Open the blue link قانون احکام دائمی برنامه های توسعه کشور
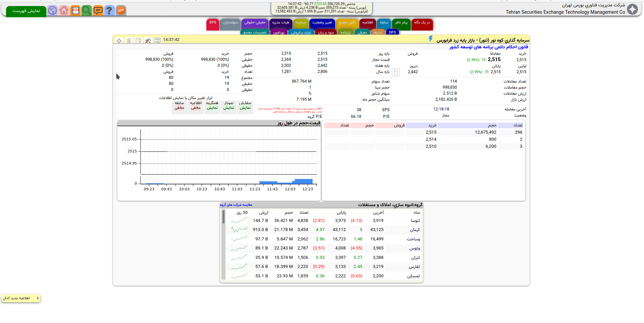Screen dimensions: 644x323 click(488, 47)
